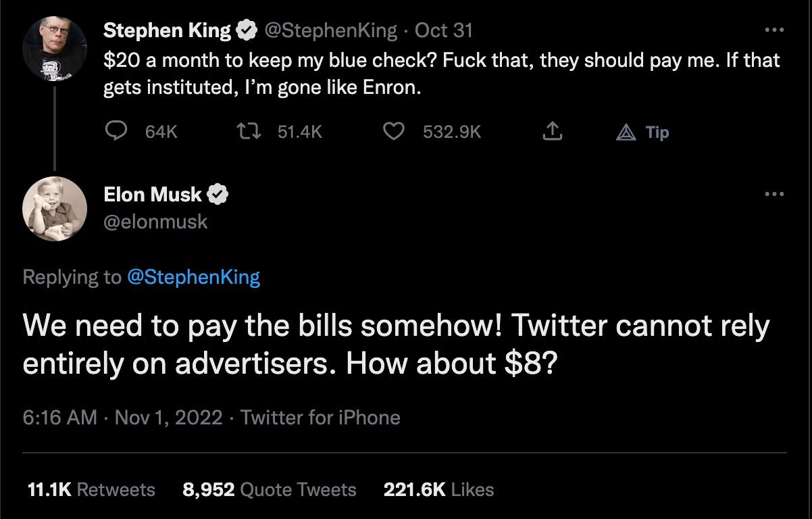Click the Stephen King display name

167,30
